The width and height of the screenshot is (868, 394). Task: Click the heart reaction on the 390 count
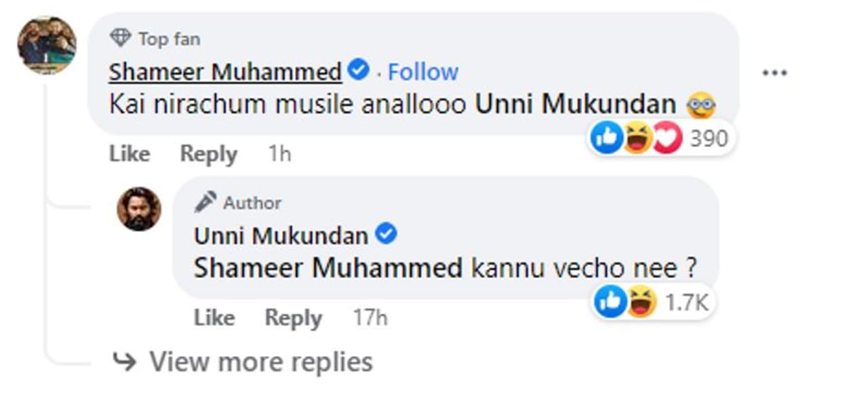click(667, 139)
